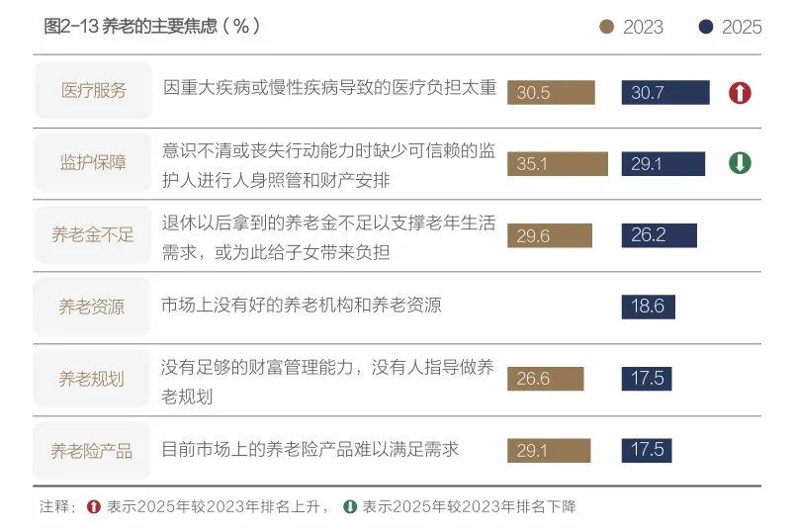
Task: Click the chart title 图2-13 养老的主要焦虑
Action: click(152, 26)
